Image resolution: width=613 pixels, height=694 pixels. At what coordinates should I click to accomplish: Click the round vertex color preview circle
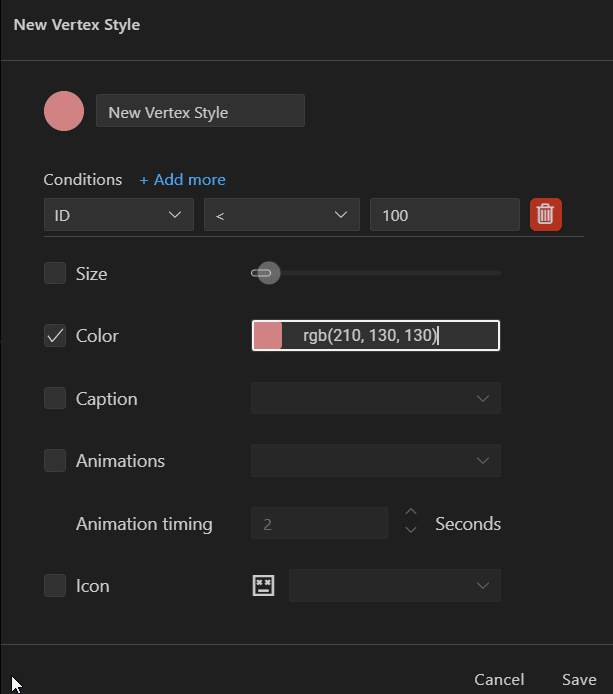pos(64,111)
